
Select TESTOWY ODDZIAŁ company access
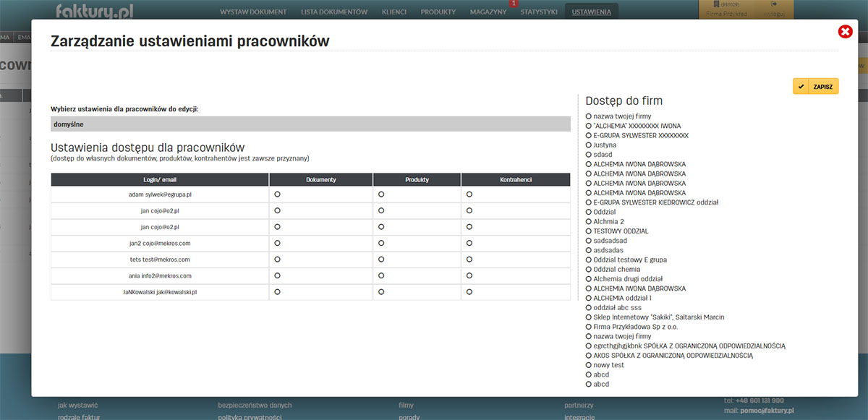point(589,231)
